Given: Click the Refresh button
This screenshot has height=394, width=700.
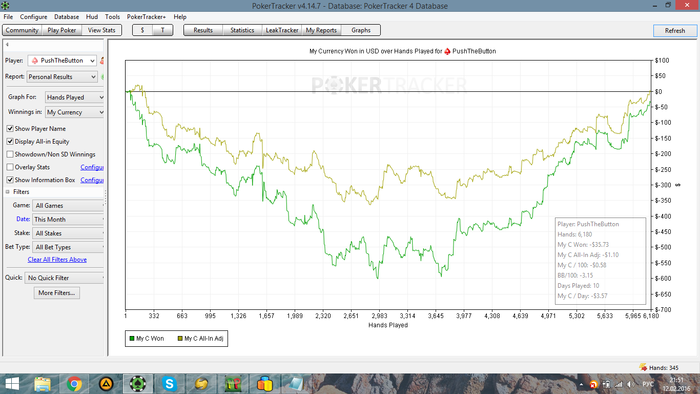Looking at the screenshot, I should point(675,30).
